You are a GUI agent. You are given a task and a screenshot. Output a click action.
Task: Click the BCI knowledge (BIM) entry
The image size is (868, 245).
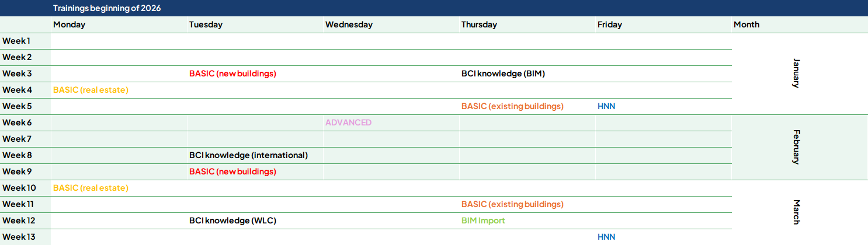point(503,73)
